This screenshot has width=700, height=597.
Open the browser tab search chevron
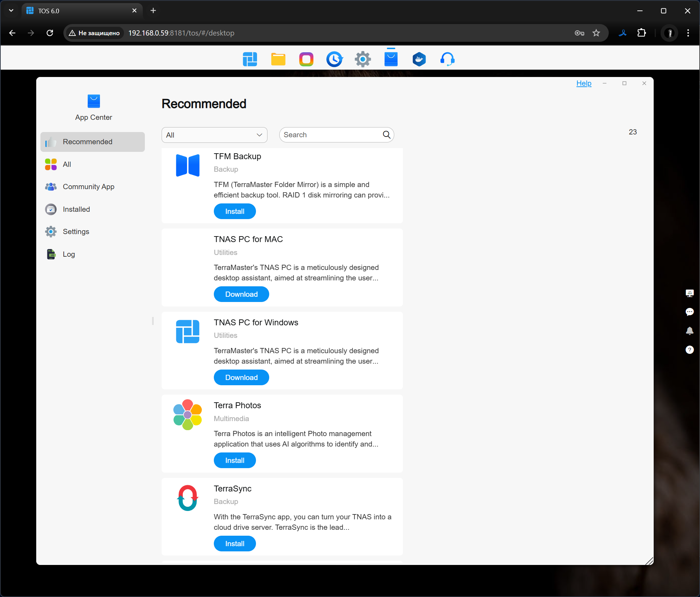(11, 10)
